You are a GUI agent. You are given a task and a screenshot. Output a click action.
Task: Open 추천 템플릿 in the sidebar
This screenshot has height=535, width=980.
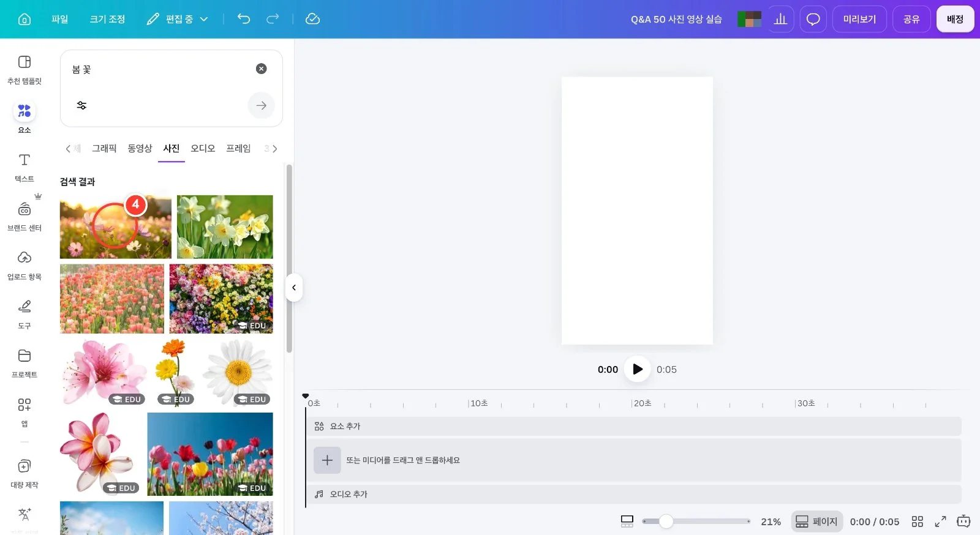click(x=24, y=70)
